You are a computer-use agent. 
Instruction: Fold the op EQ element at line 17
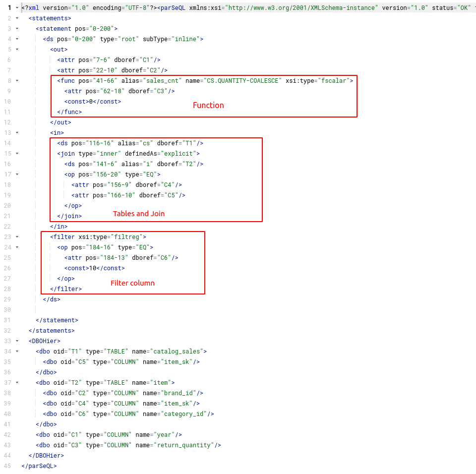tap(17, 175)
